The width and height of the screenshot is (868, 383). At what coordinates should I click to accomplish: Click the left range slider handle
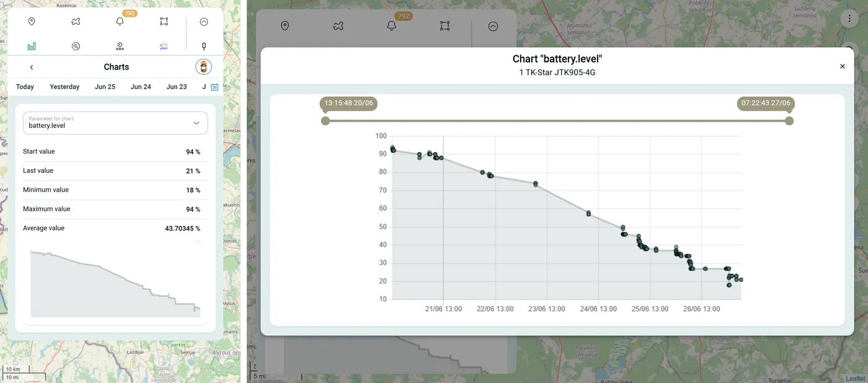tap(325, 121)
